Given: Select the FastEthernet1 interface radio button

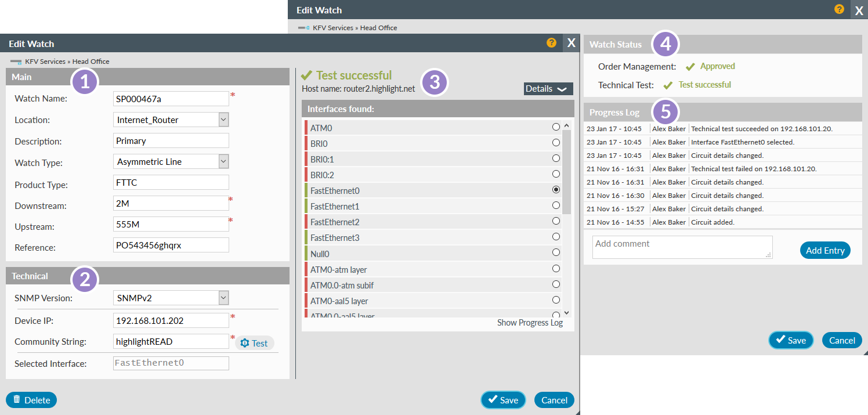Looking at the screenshot, I should 556,205.
